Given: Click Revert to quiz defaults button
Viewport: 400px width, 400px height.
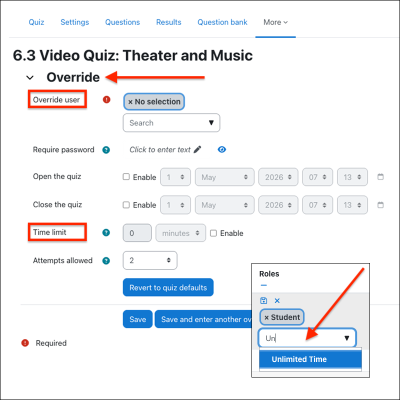Looking at the screenshot, I should click(168, 287).
